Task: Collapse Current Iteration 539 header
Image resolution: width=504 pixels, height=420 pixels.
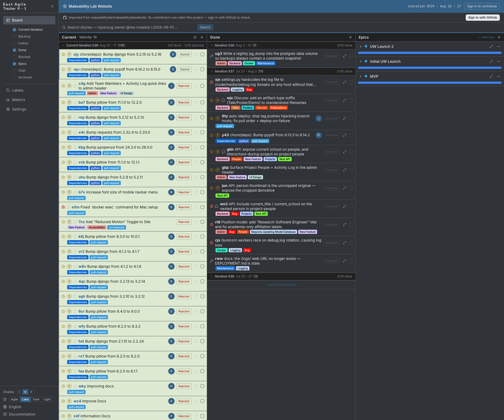Action: (63, 45)
